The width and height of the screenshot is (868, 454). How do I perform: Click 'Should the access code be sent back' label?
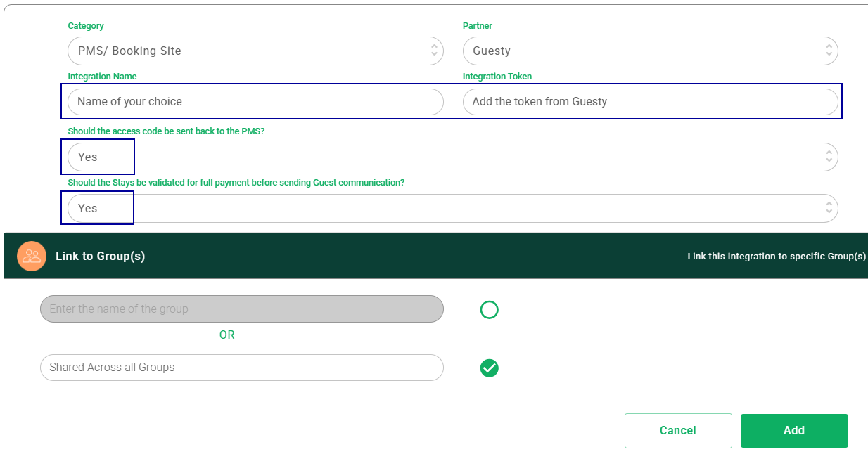pyautogui.click(x=166, y=131)
